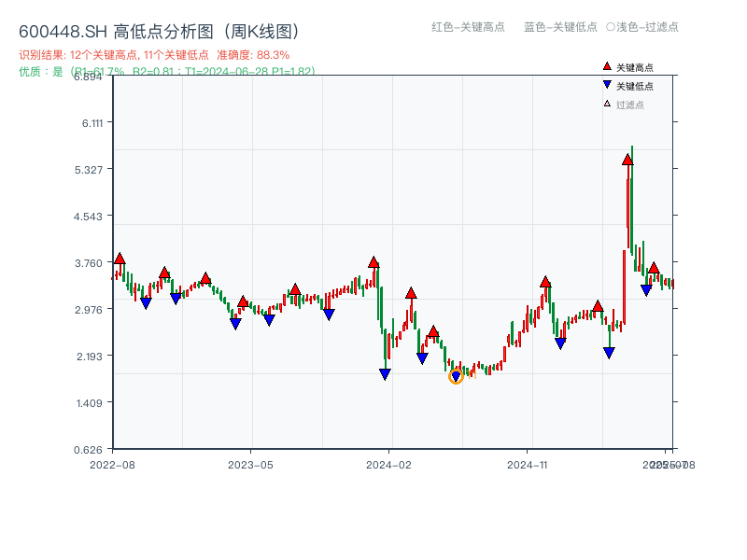Toggle the 过滤点 legend entry
Screen dimensions: 747x560
pos(624,105)
